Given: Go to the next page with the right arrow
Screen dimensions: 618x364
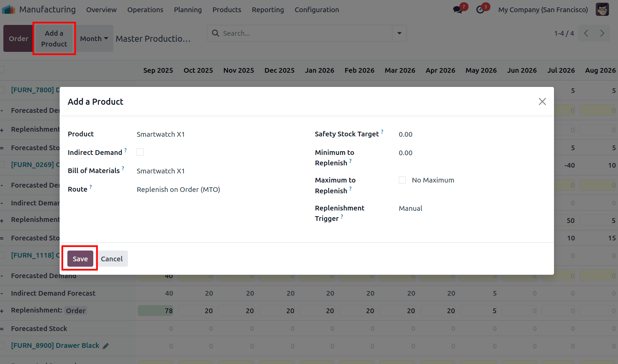Looking at the screenshot, I should [x=602, y=33].
